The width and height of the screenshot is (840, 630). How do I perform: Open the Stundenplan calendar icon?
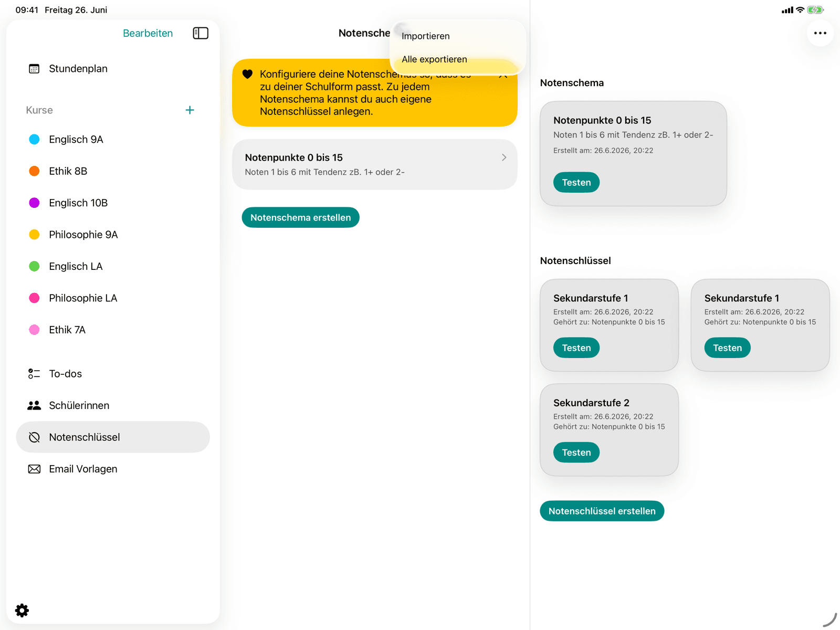point(34,69)
